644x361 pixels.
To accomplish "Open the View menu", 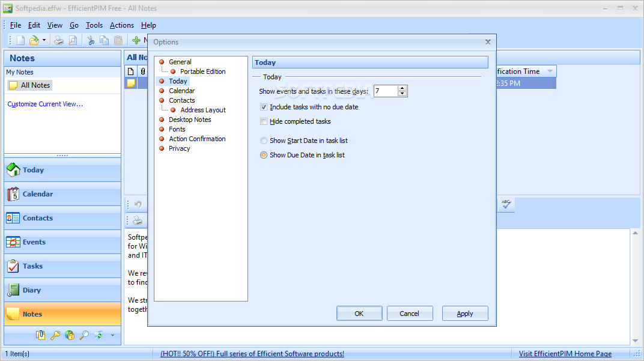I will [55, 25].
